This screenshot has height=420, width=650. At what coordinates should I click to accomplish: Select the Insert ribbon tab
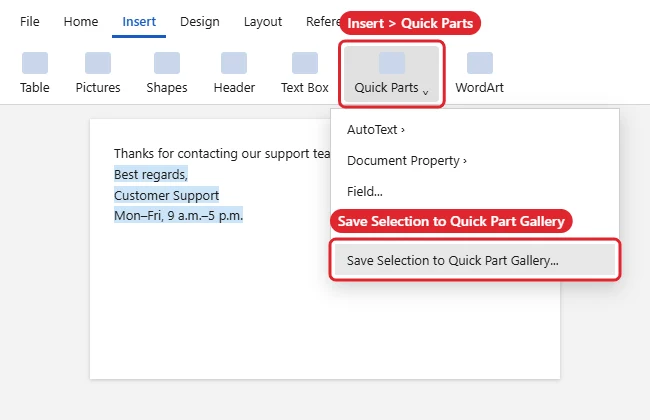139,22
